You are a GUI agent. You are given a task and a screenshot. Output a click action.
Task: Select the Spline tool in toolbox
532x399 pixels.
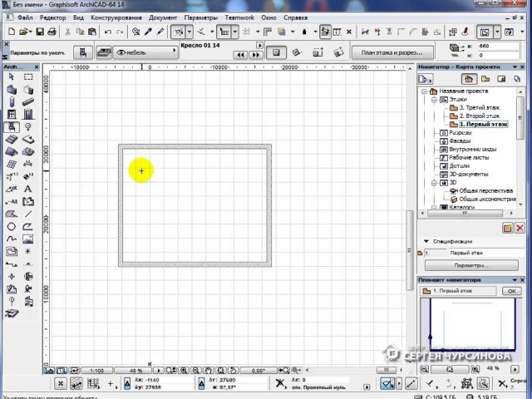[x=12, y=239]
